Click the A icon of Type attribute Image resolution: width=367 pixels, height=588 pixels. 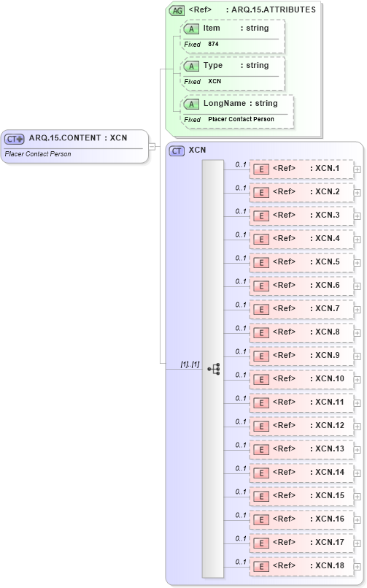pos(191,66)
